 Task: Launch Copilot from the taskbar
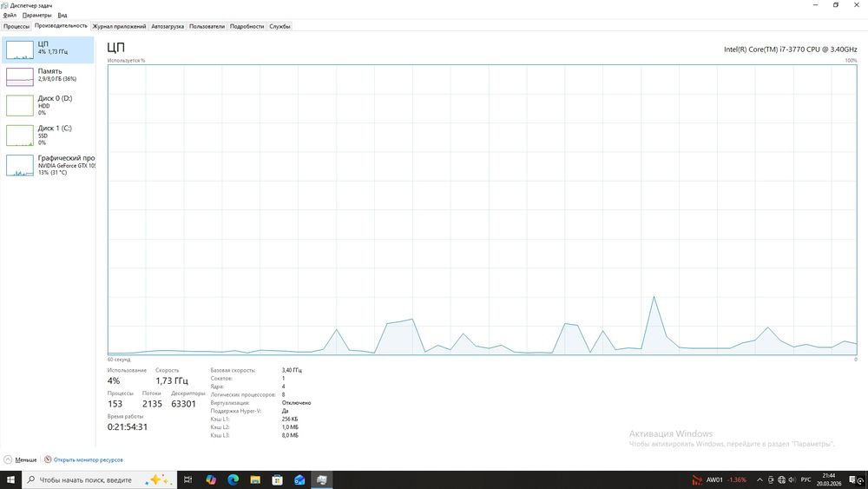[211, 479]
